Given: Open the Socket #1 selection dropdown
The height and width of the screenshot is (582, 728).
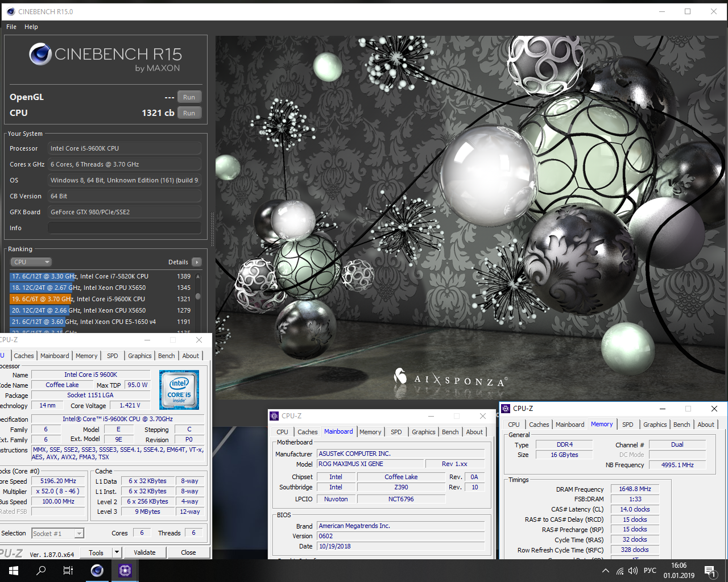Looking at the screenshot, I should click(x=58, y=534).
